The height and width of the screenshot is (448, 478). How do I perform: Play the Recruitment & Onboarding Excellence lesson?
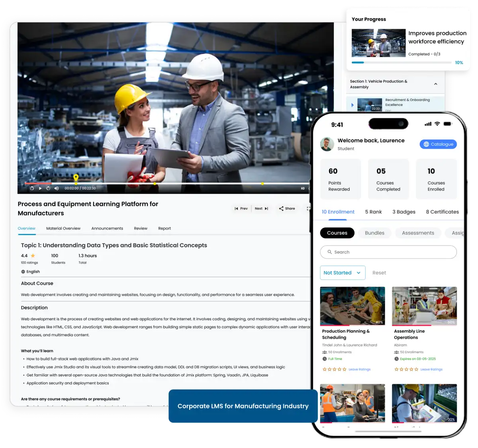(353, 105)
